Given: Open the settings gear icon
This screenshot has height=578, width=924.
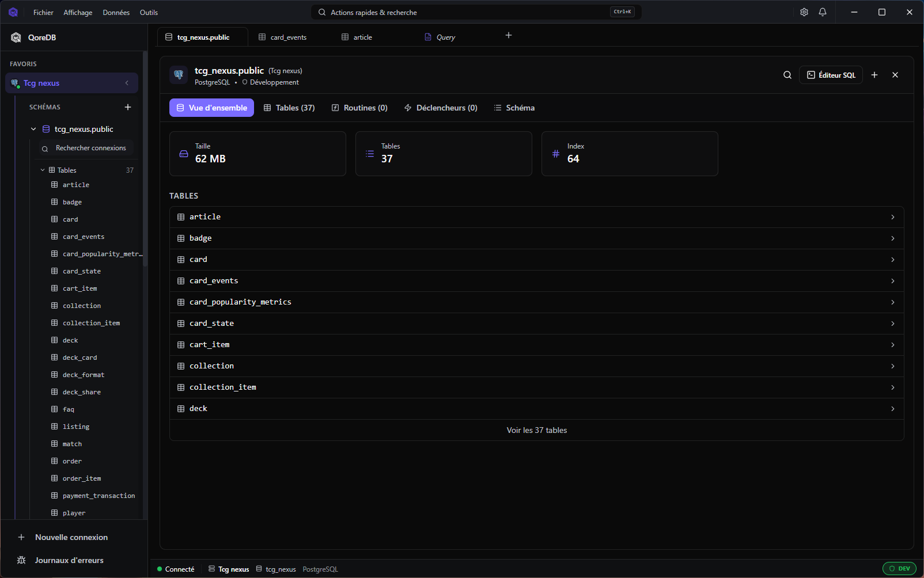Looking at the screenshot, I should [x=804, y=12].
